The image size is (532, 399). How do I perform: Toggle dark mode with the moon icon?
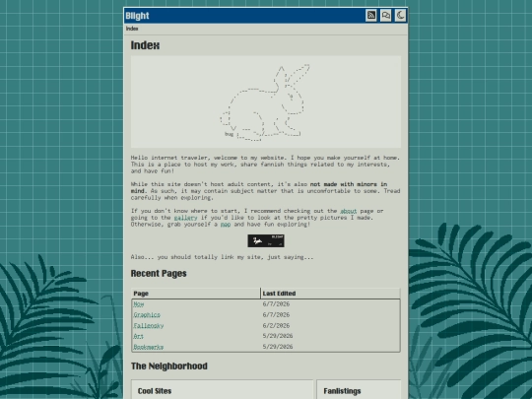[400, 16]
